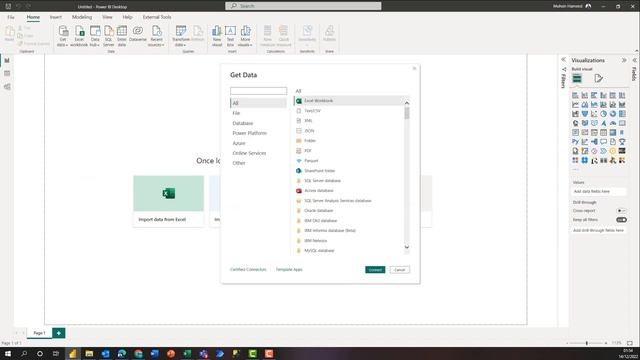640x360 pixels.
Task: Open the External Tools ribbon tab
Action: click(x=157, y=17)
